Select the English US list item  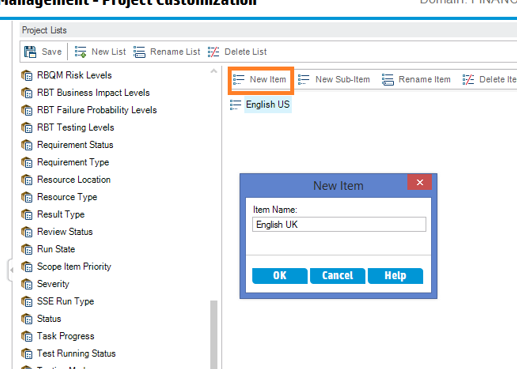click(268, 105)
